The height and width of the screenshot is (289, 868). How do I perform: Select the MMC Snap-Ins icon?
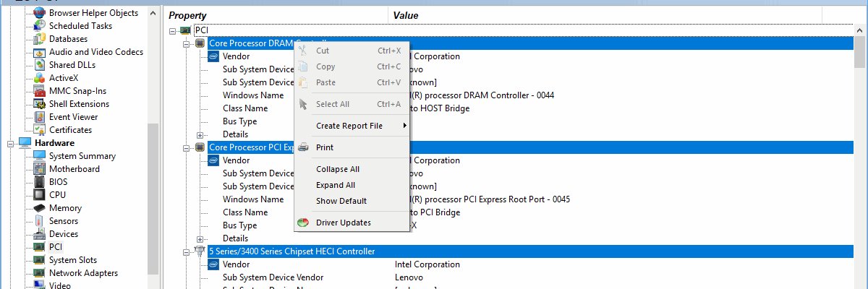(x=39, y=91)
